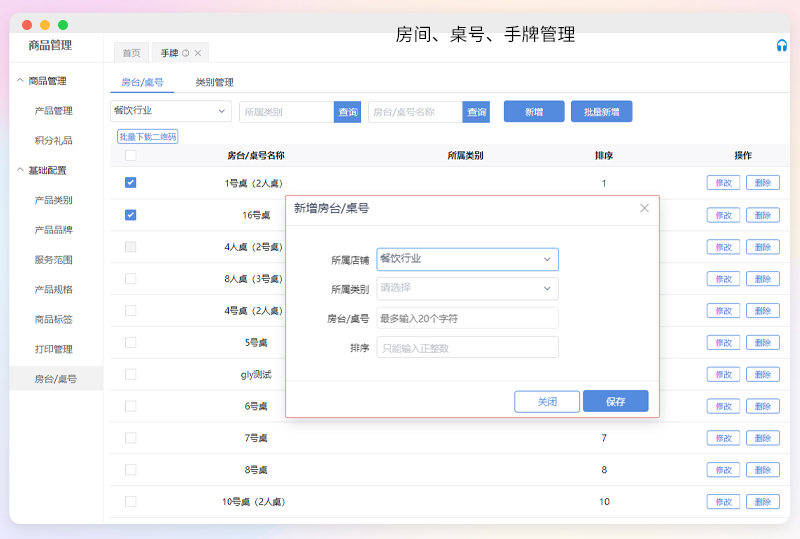The height and width of the screenshot is (539, 800).
Task: Focus the 排序 input field in dialog
Action: (x=467, y=347)
